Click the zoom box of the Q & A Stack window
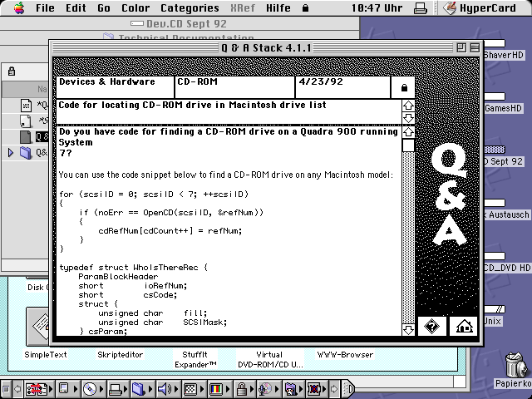Viewport: 532px width, 399px height. [461, 47]
